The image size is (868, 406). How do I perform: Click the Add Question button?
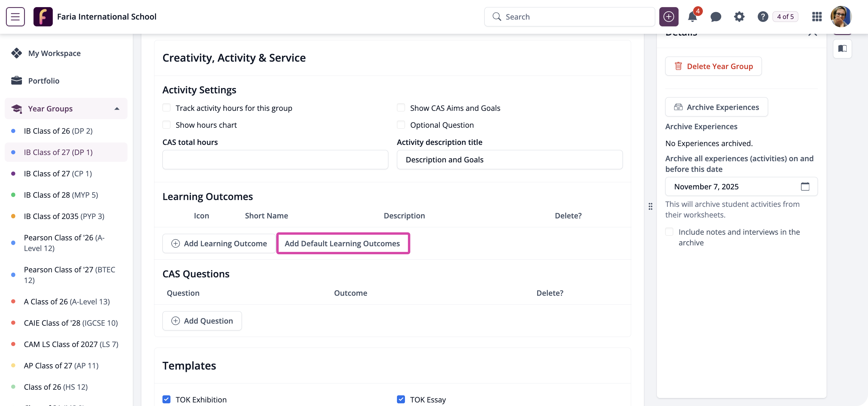click(202, 320)
